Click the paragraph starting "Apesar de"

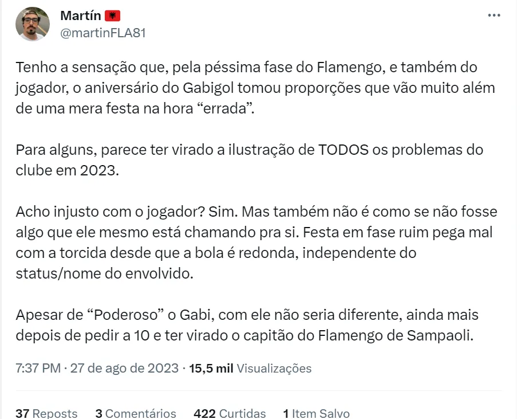247,325
